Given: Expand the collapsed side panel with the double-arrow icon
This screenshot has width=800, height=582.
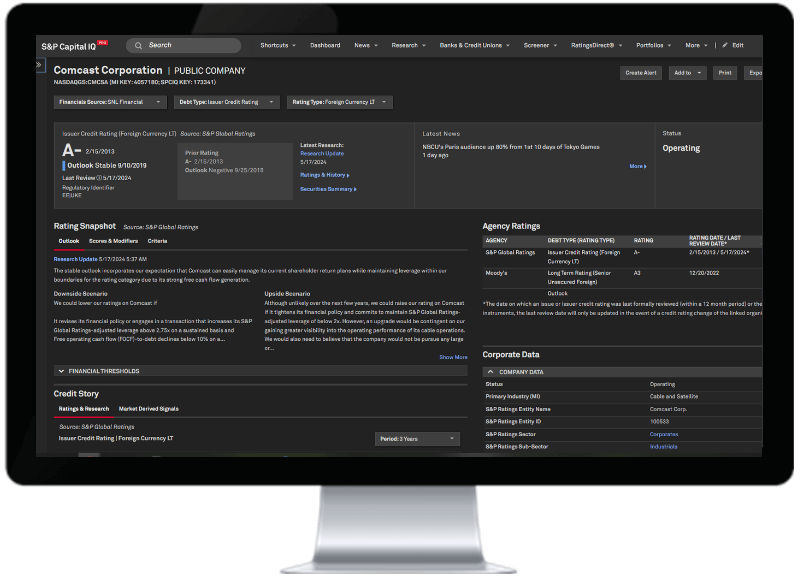Looking at the screenshot, I should pos(39,65).
